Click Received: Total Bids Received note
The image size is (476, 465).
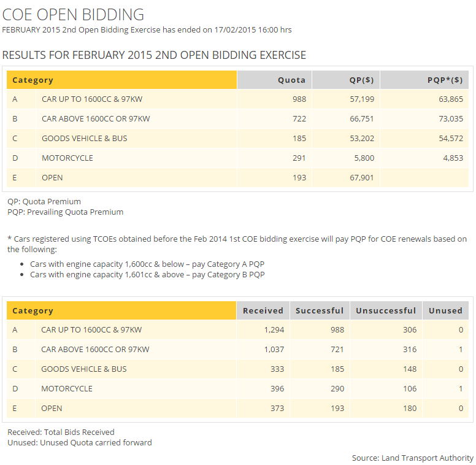(x=61, y=432)
